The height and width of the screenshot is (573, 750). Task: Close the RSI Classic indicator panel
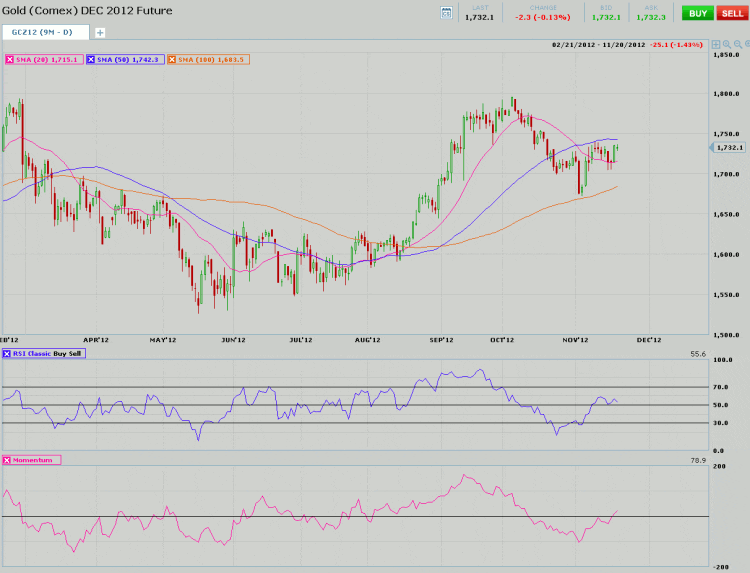tap(8, 355)
